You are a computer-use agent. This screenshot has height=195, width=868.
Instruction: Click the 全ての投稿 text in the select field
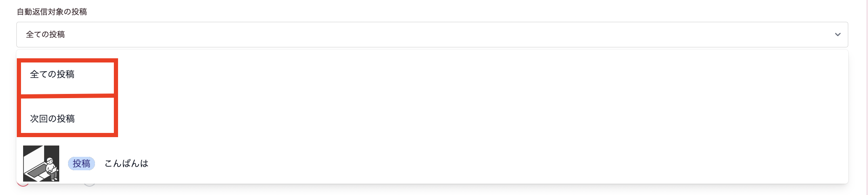(45, 34)
